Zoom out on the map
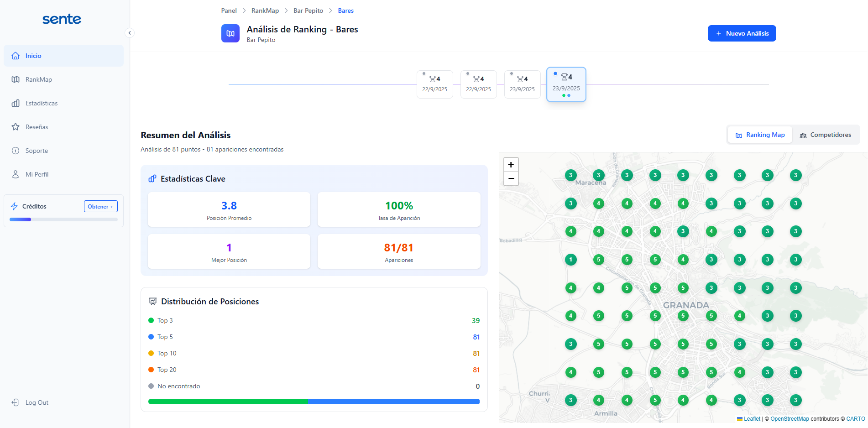Image resolution: width=868 pixels, height=428 pixels. pos(511,178)
